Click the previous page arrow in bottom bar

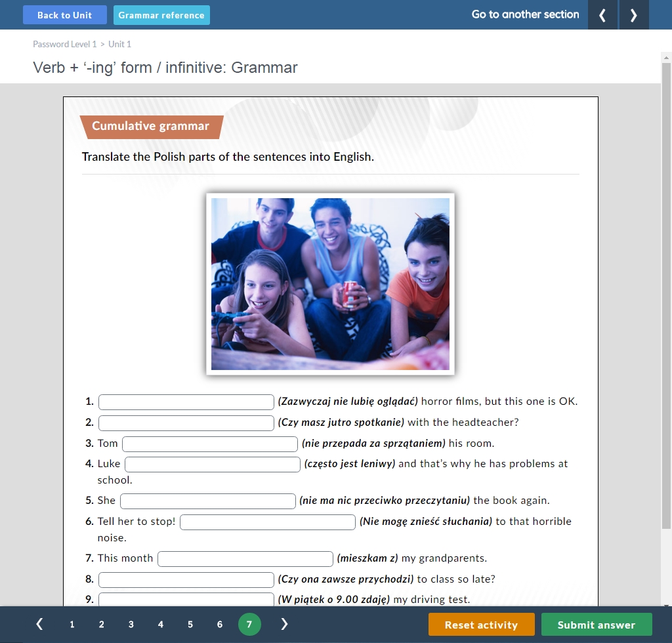point(39,624)
